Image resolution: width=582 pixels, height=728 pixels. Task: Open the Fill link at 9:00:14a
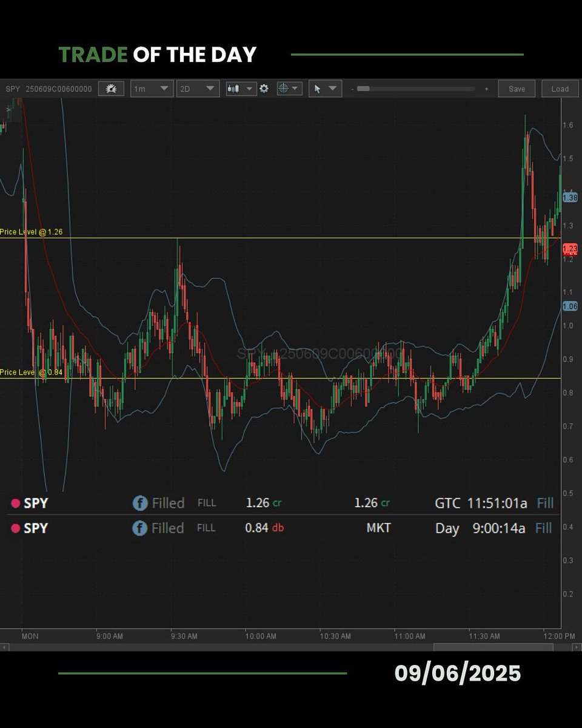coord(544,528)
